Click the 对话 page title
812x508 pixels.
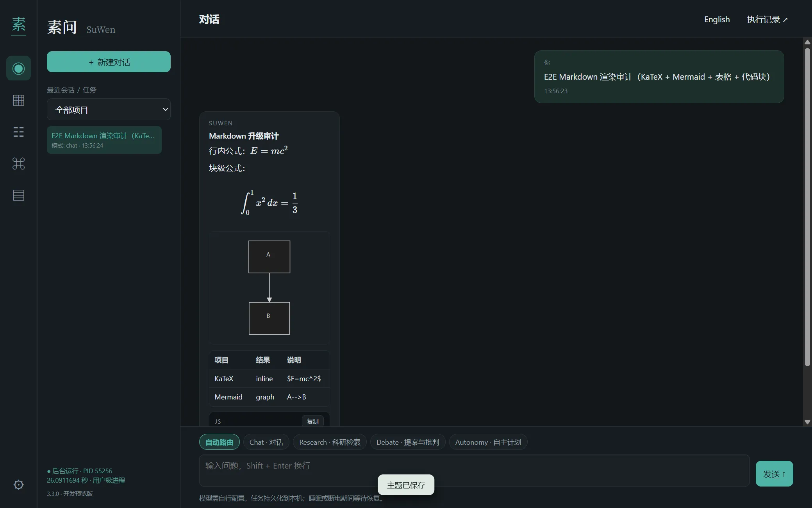209,19
